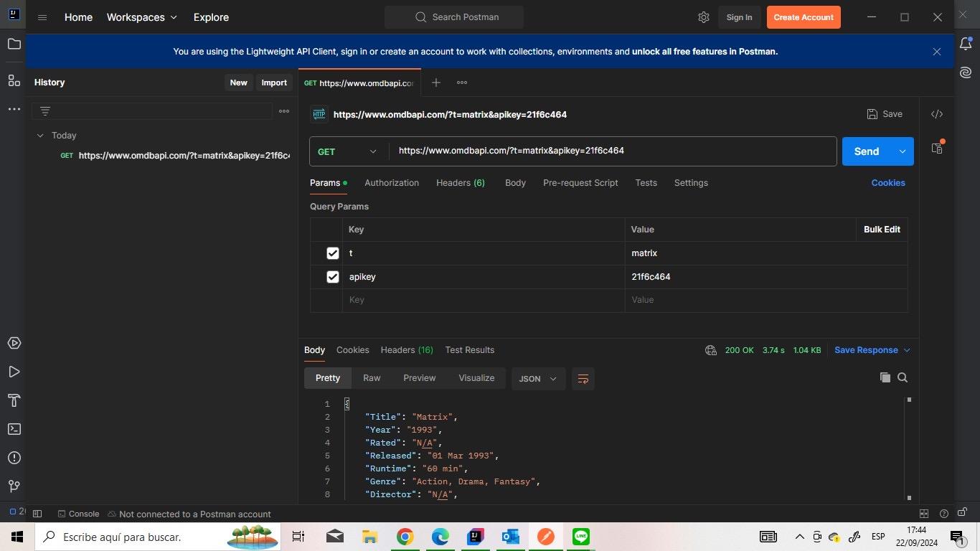
Task: Switch response view to Preview
Action: (x=420, y=378)
